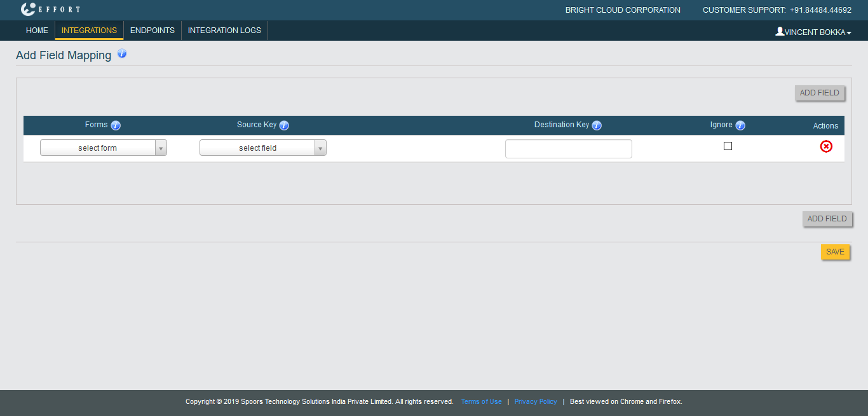
Task: Click the Forms column info icon
Action: (116, 125)
